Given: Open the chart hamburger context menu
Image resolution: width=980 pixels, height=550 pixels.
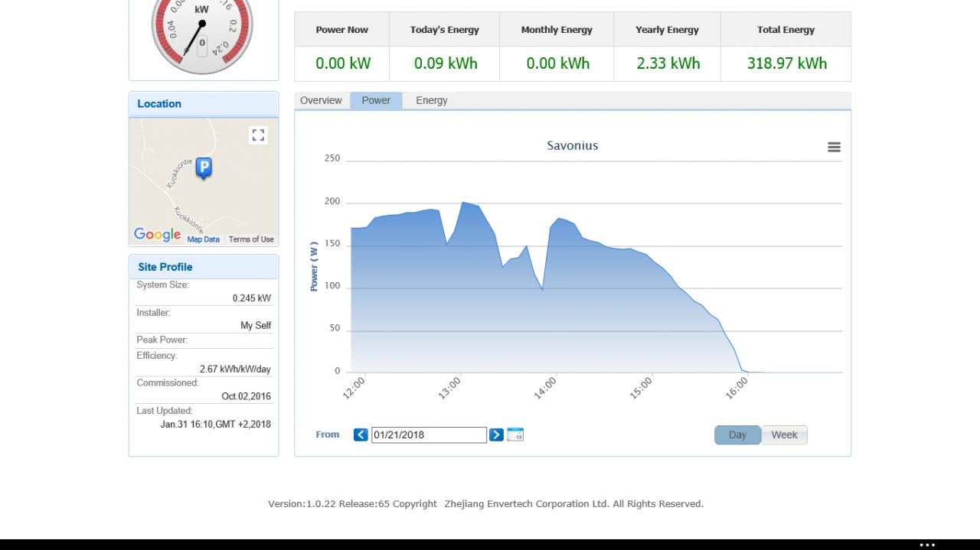Looking at the screenshot, I should click(834, 147).
